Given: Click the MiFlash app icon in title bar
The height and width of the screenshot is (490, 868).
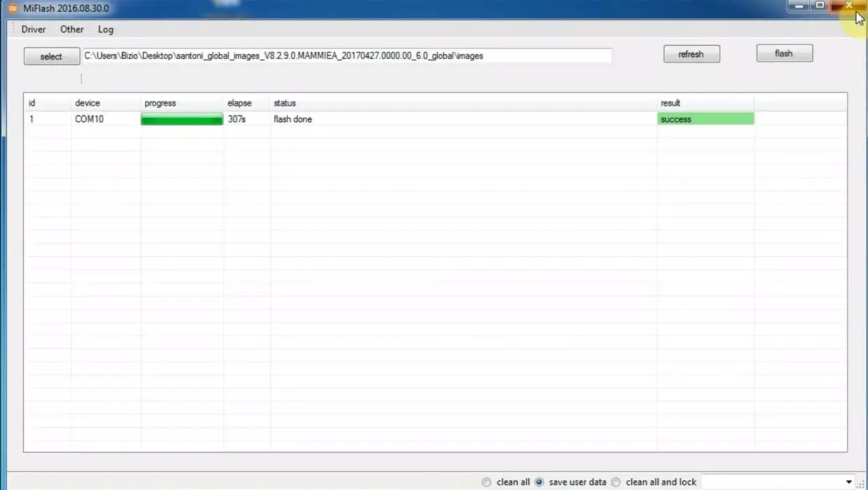Looking at the screenshot, I should pyautogui.click(x=13, y=8).
